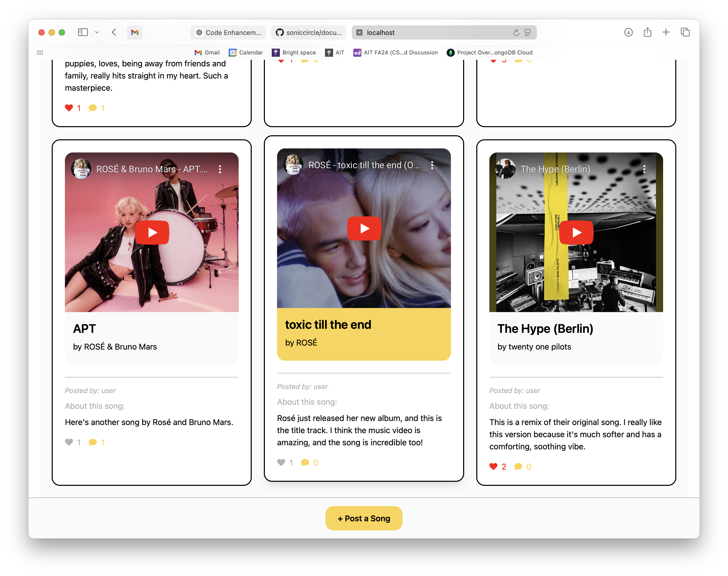This screenshot has height=576, width=728.
Task: Open Project Over...ongoDB Cloud bookmark
Action: pyautogui.click(x=490, y=52)
